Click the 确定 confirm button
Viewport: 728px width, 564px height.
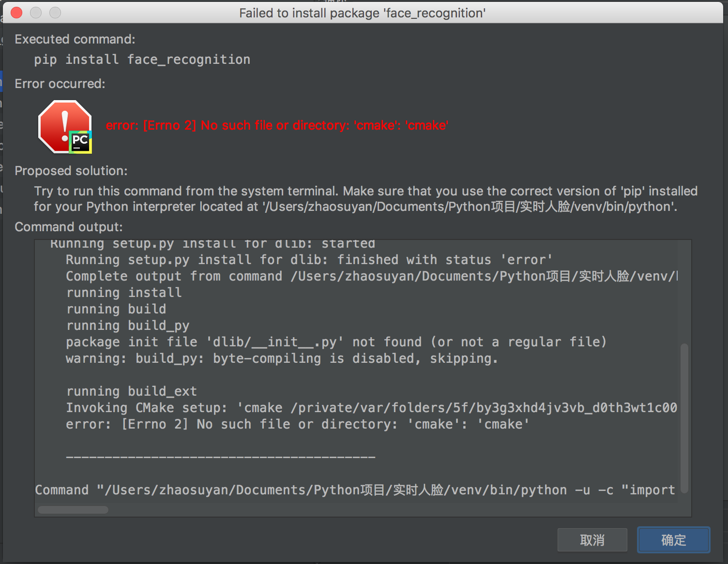click(673, 540)
